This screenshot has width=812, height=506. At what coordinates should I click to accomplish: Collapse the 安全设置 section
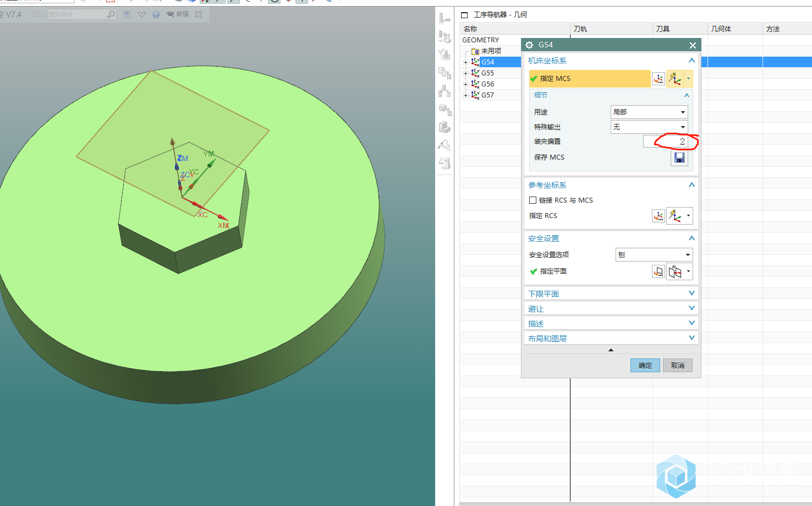(692, 238)
